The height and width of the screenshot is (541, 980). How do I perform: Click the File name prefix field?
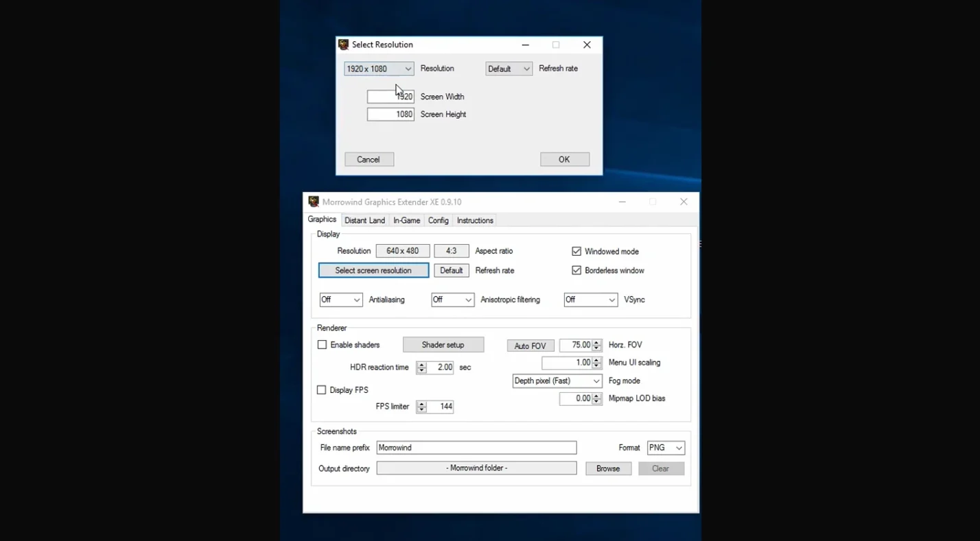point(476,448)
